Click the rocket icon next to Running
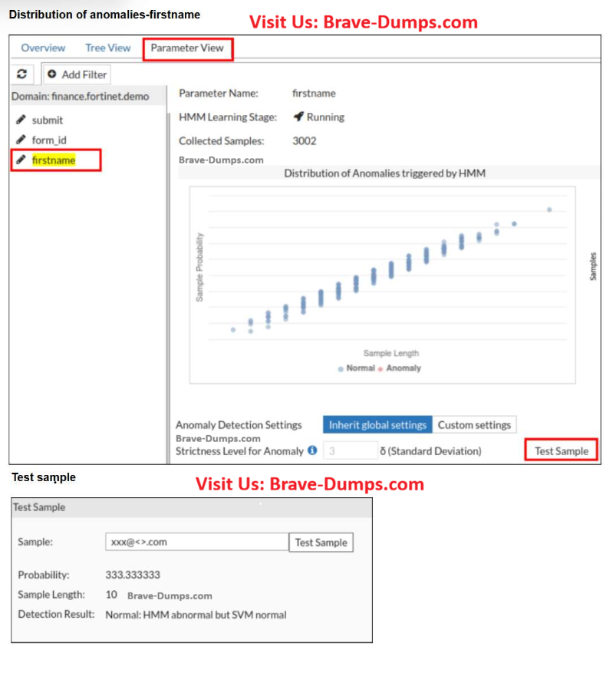 [298, 117]
